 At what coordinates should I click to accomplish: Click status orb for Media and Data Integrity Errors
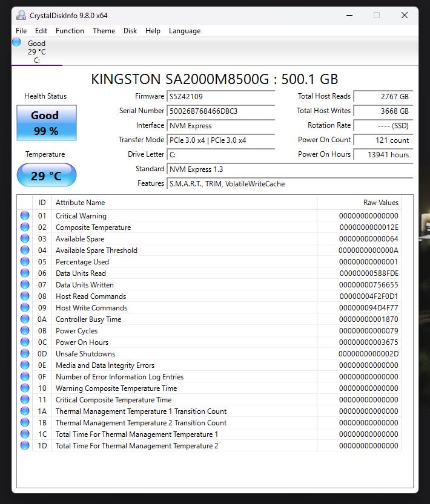click(25, 365)
